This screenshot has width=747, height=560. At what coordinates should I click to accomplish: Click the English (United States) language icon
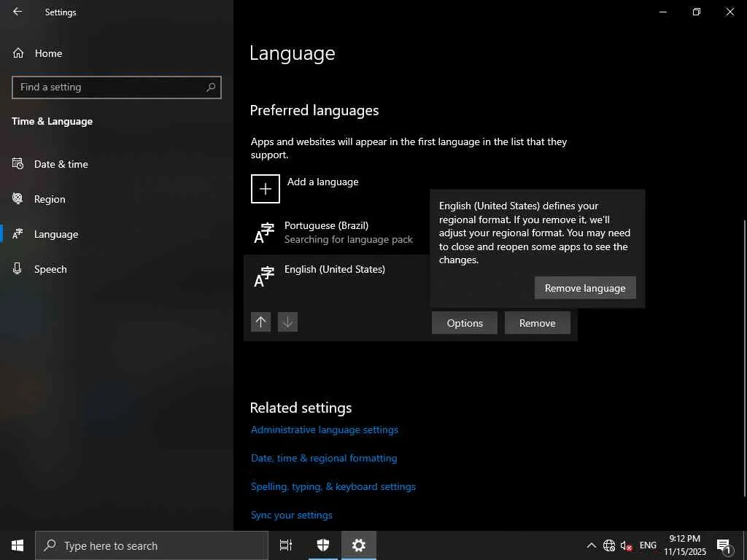tap(264, 277)
